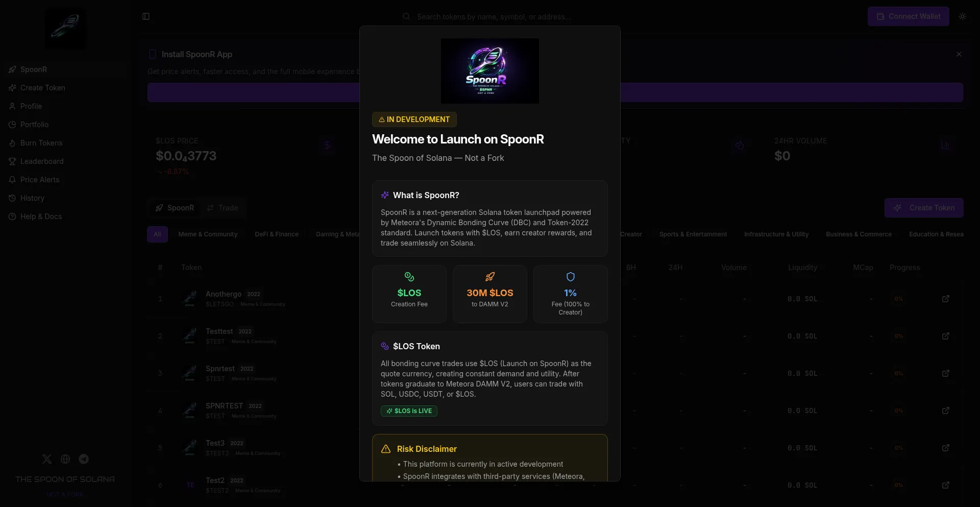This screenshot has height=507, width=980.
Task: Toggle the sidebar collapse icon
Action: tap(146, 16)
